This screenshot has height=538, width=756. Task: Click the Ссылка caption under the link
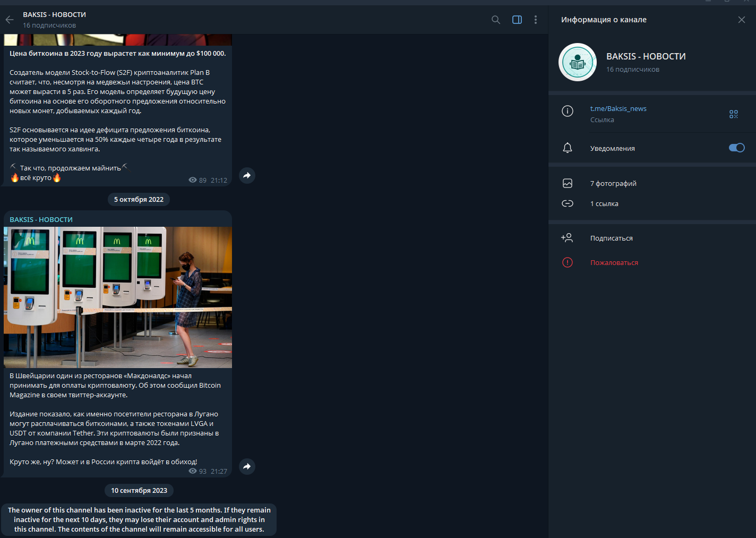[602, 120]
